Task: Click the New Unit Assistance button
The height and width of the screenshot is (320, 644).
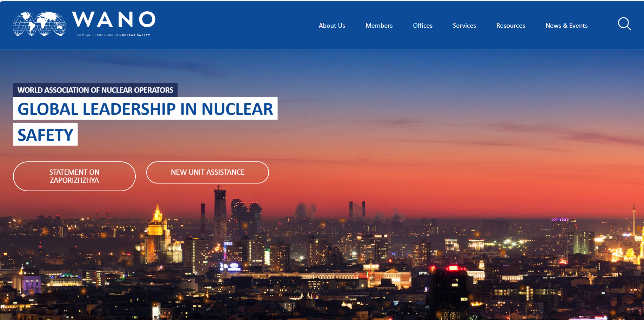Action: click(x=207, y=172)
